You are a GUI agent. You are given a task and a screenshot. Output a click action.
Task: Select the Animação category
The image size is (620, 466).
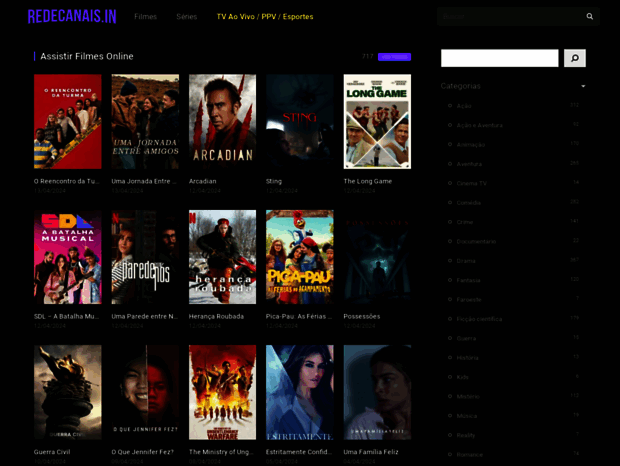pyautogui.click(x=471, y=145)
